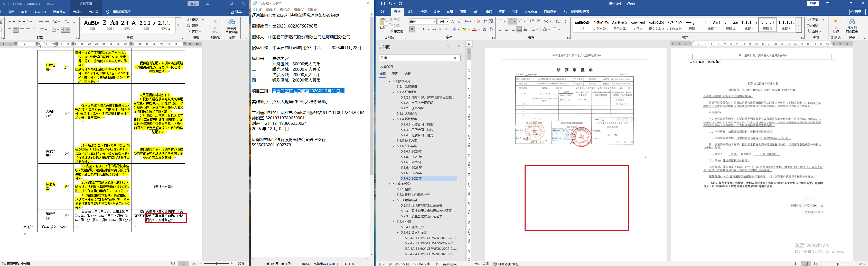Viewport: 868px width, 266px height.
Task: Open the 插入 tab in 投标文件 Word
Action: point(410,12)
